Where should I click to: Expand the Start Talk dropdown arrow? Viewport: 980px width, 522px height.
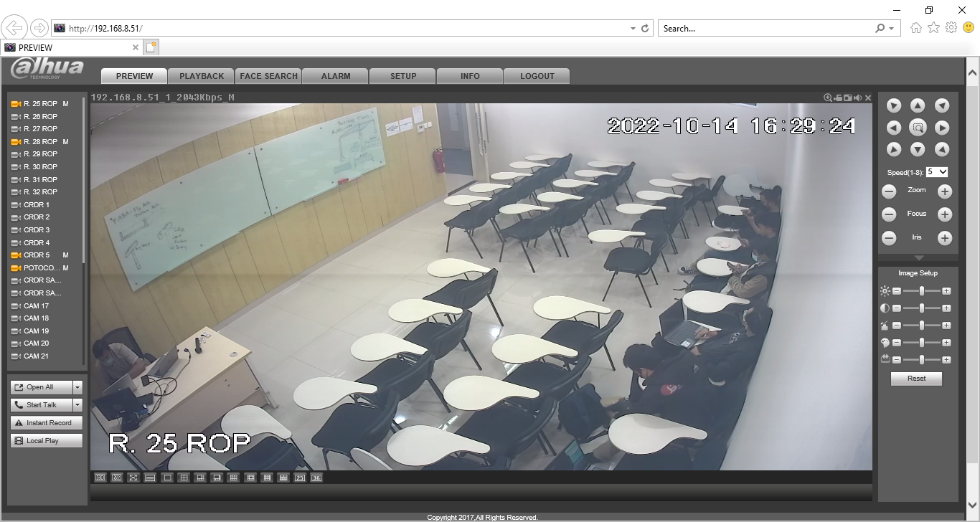tap(77, 405)
